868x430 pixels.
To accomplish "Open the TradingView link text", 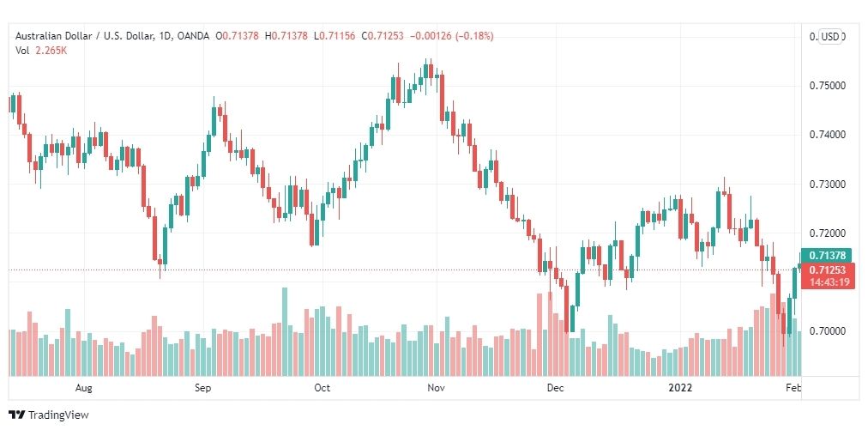I will coord(58,415).
